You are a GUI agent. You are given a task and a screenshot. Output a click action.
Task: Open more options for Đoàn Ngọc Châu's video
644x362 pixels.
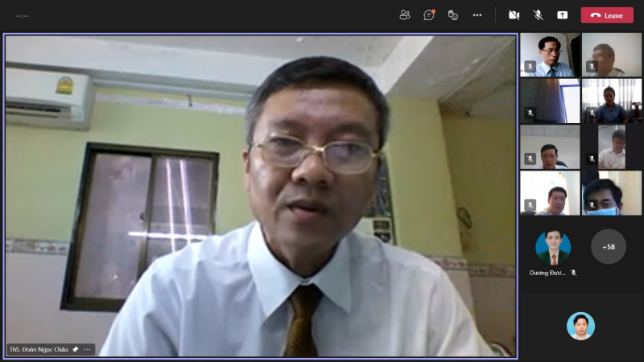point(87,350)
